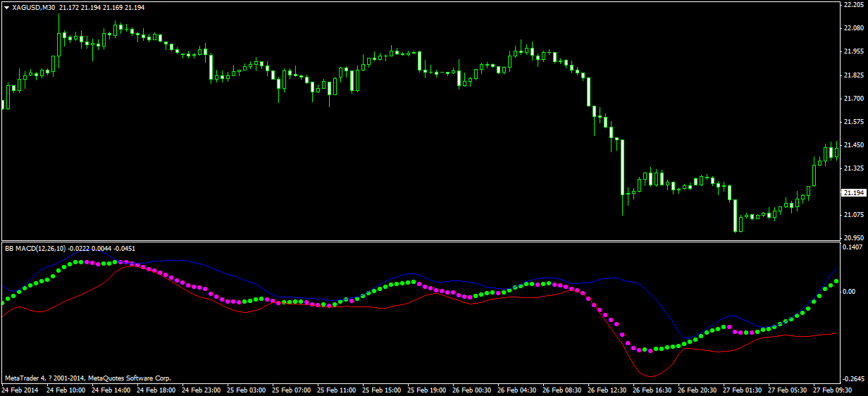868x396 pixels.
Task: Click the 27 Feb 01:30 time label
Action: pos(743,390)
